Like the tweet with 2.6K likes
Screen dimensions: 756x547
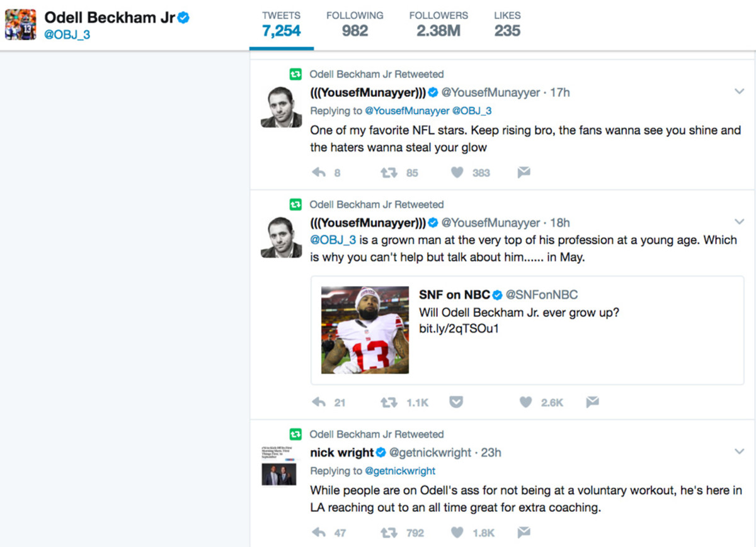(x=526, y=402)
